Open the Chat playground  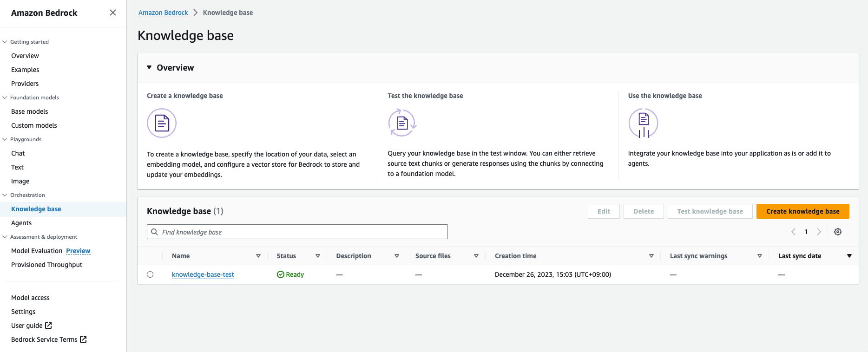[18, 153]
